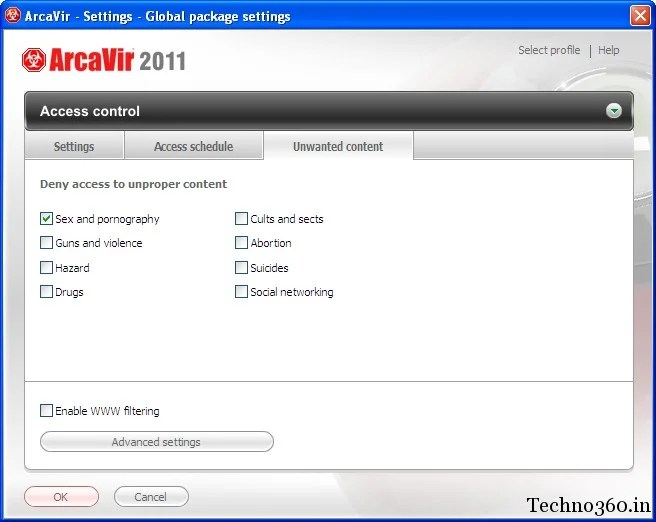Enable WWW filtering checkbox
The image size is (656, 522).
tap(46, 410)
